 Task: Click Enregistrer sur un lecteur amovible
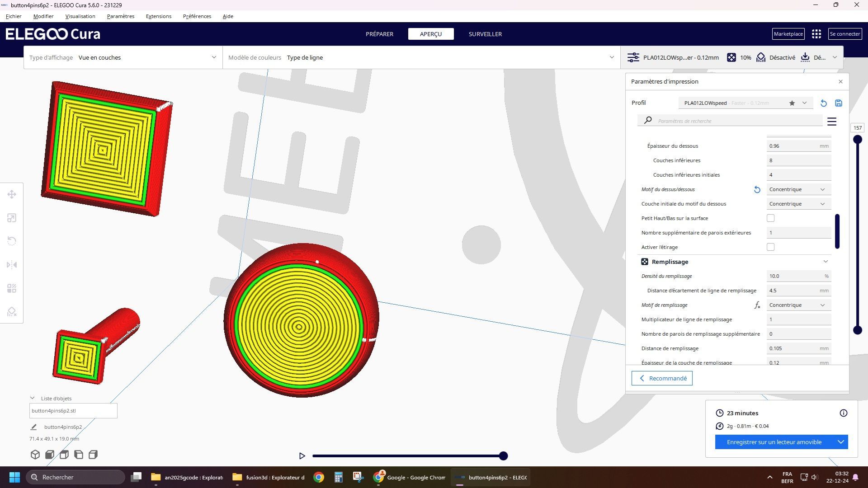point(774,442)
